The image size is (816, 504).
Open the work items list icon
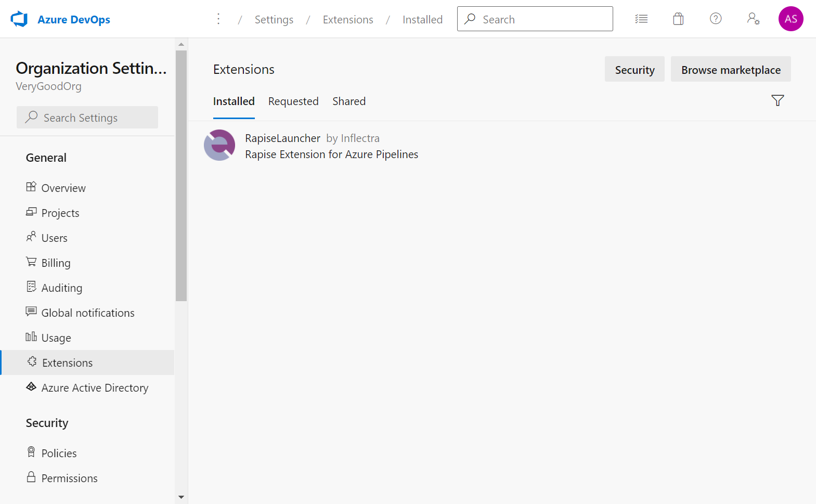click(641, 19)
